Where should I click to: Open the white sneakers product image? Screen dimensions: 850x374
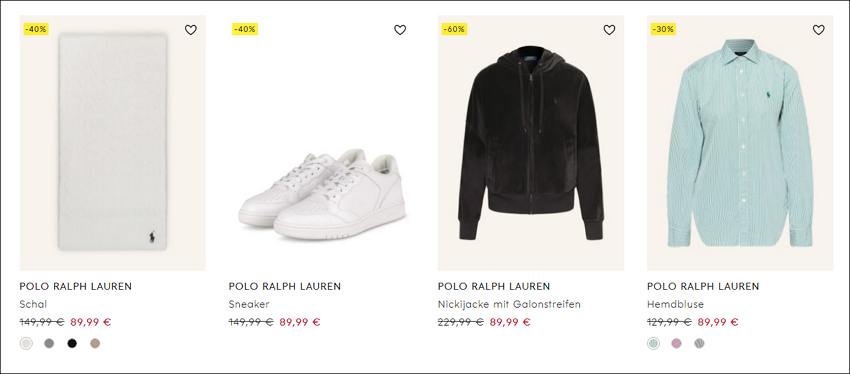322,143
